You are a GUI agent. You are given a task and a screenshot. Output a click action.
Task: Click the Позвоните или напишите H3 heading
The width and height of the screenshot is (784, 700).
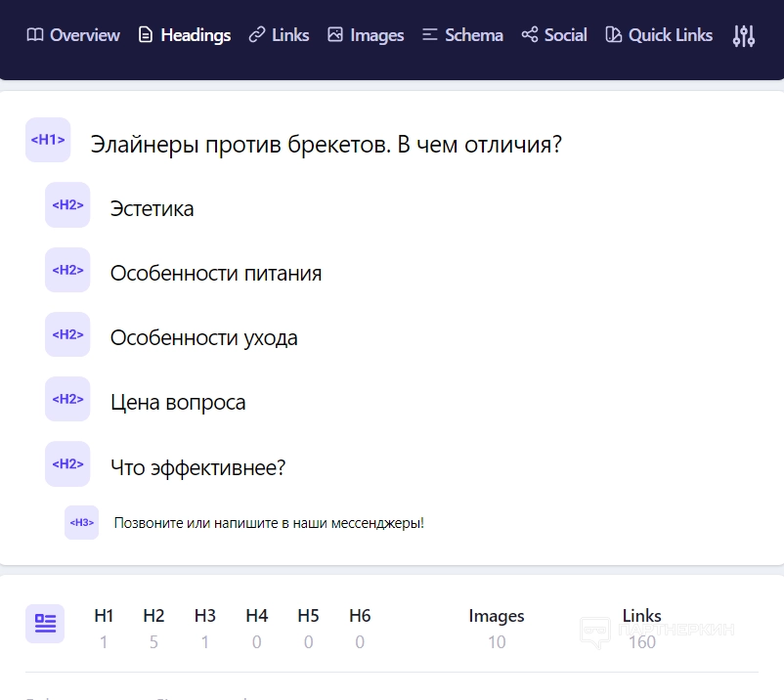269,524
